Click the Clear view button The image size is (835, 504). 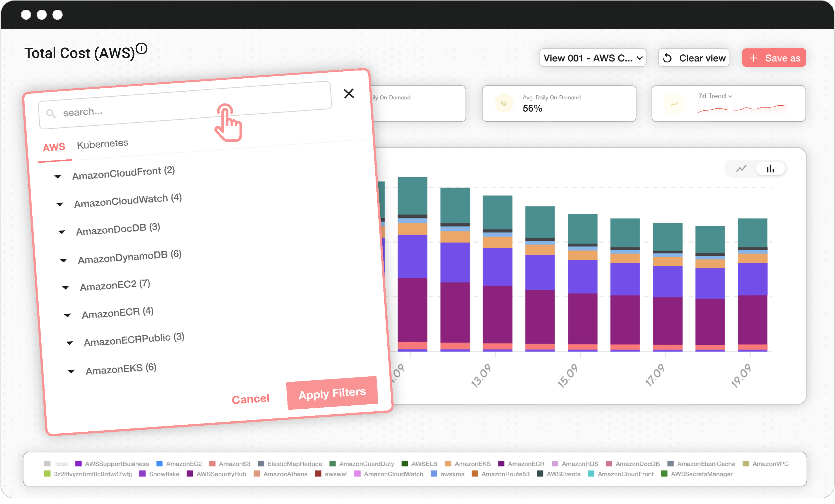click(693, 58)
